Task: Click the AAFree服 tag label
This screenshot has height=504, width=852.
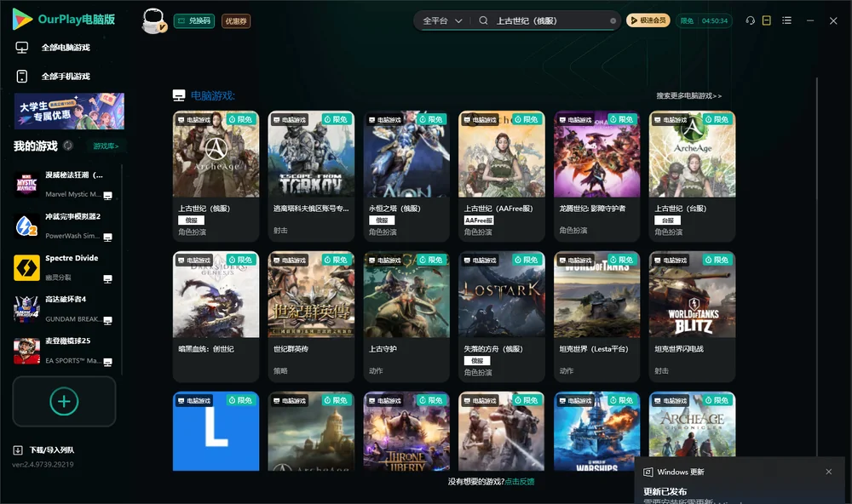Action: pos(479,220)
